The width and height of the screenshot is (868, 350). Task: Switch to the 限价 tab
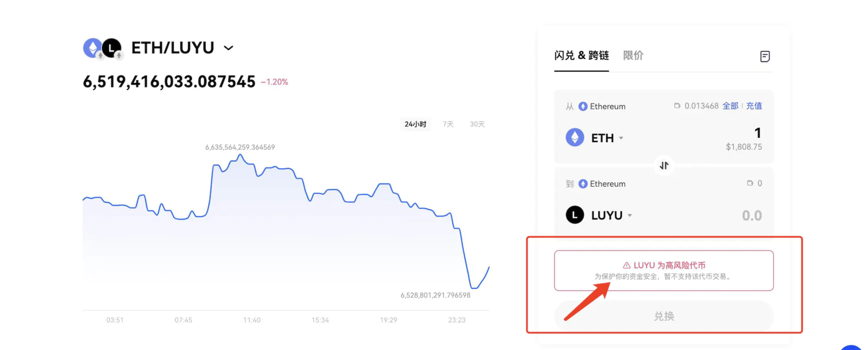(633, 55)
